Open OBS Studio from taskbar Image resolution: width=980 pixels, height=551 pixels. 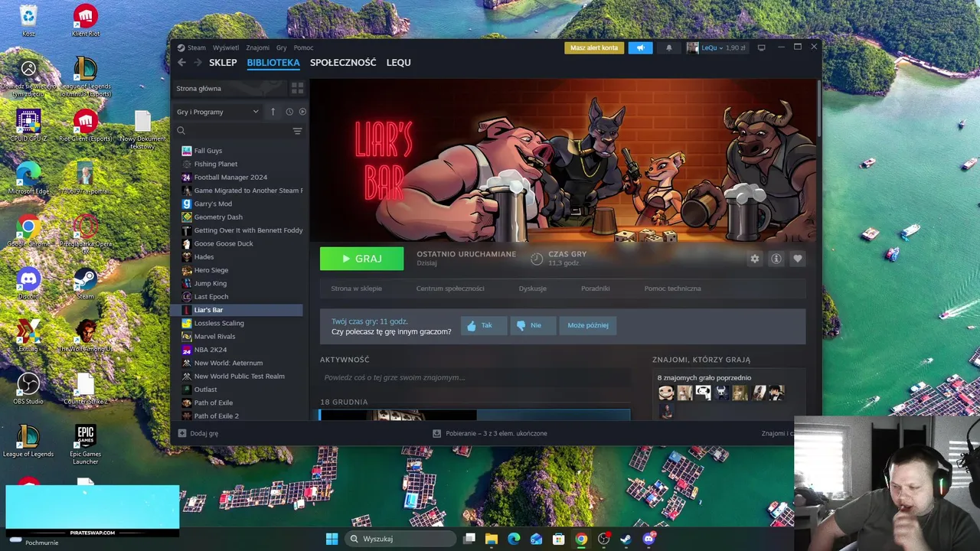[x=603, y=539]
